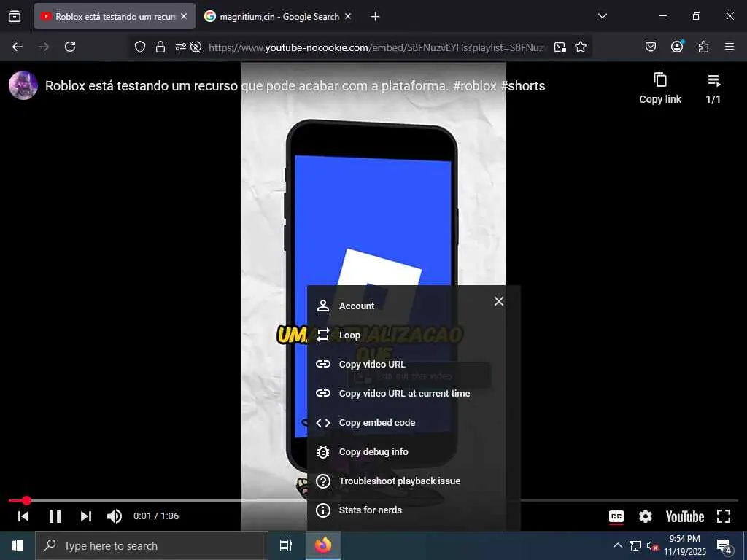
Task: Reload the current page
Action: 70,47
